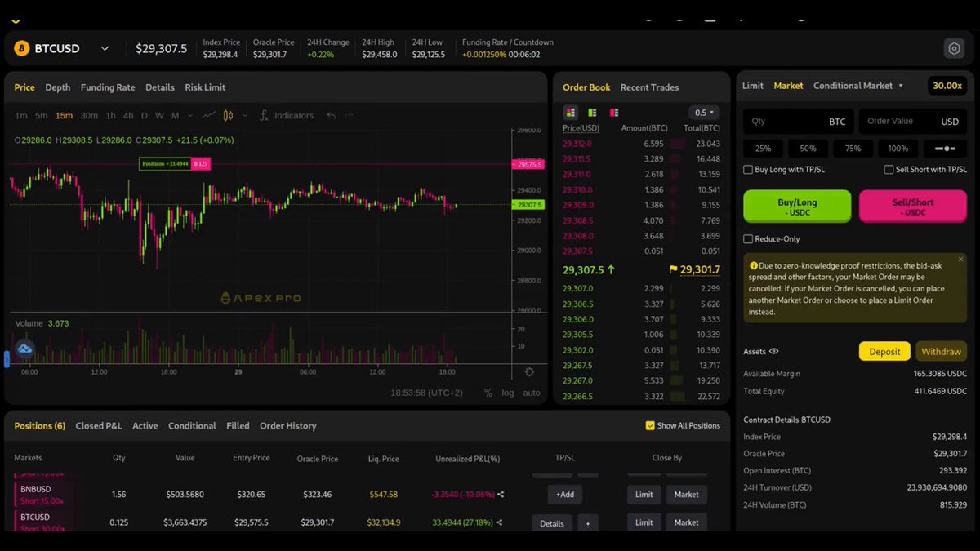Screen dimensions: 980x551
Task: Click the Positions +33.4944 label on chart
Action: click(x=165, y=164)
